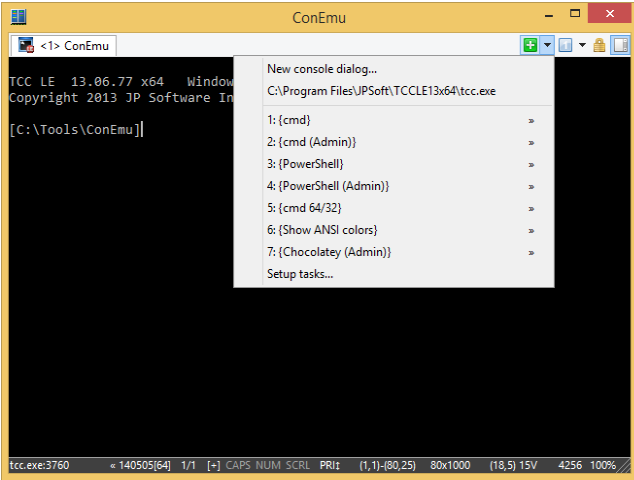Image resolution: width=634 pixels, height=480 pixels.
Task: Open Setup tasks... from the menu
Action: click(x=300, y=274)
